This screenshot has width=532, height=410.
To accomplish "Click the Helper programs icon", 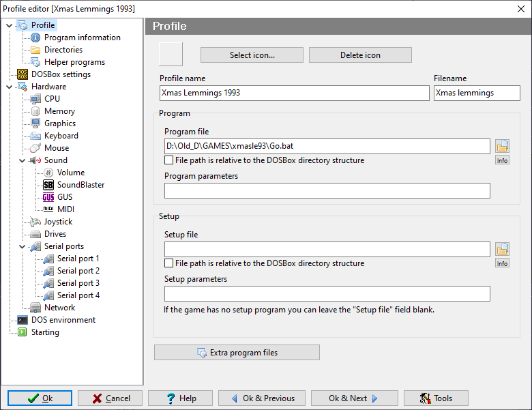I will point(35,62).
